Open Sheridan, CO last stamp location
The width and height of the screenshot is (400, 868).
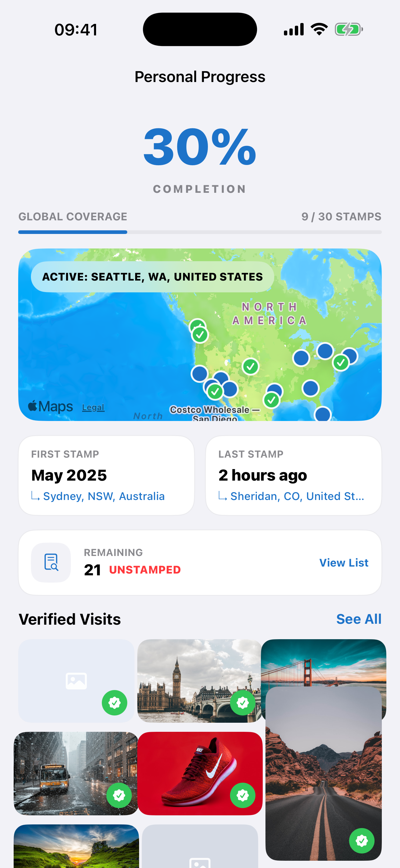[x=297, y=496]
